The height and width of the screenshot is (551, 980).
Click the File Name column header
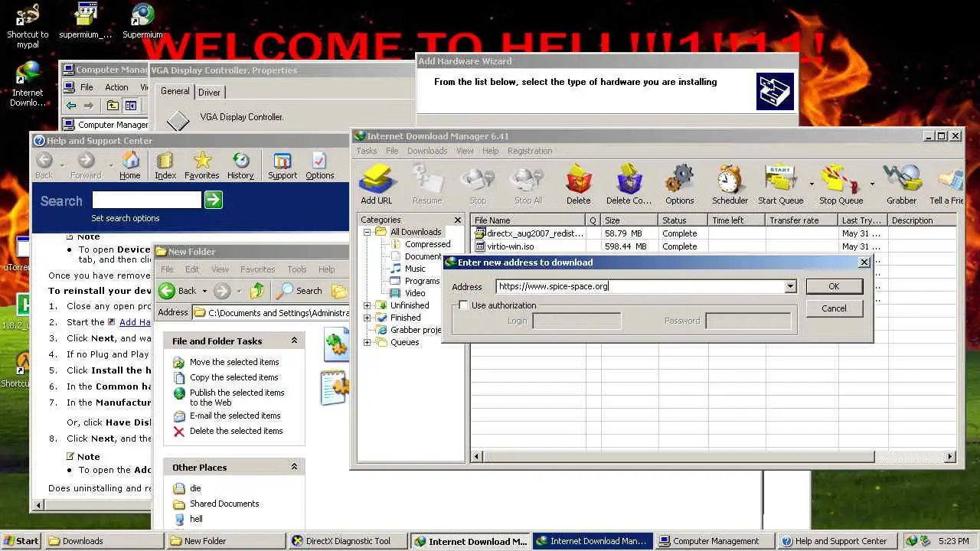(528, 220)
